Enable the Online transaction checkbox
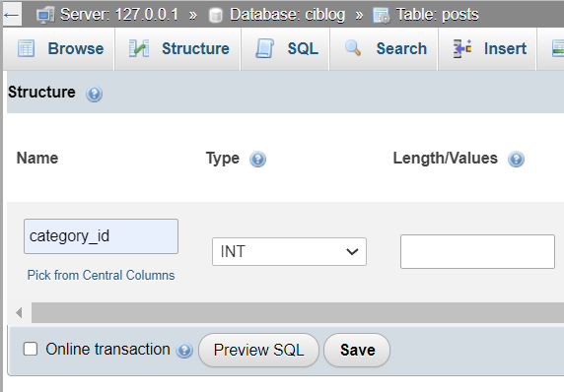 (x=31, y=349)
